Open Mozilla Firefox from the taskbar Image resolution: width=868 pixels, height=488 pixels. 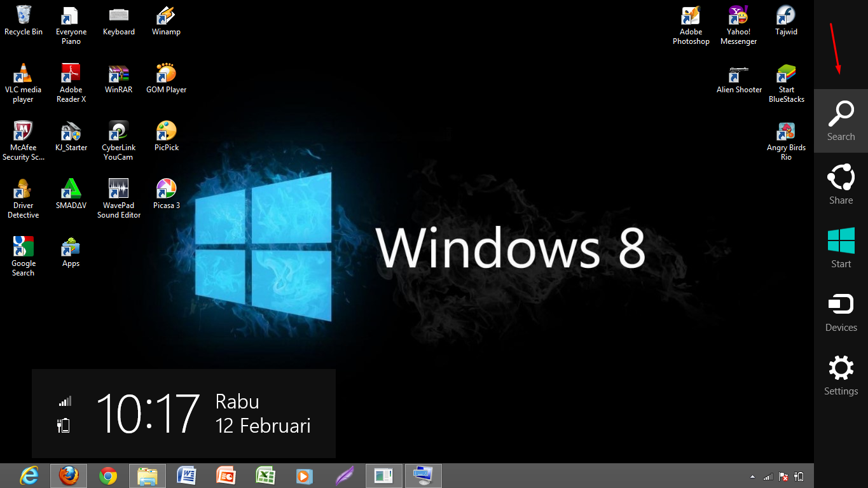pos(69,475)
